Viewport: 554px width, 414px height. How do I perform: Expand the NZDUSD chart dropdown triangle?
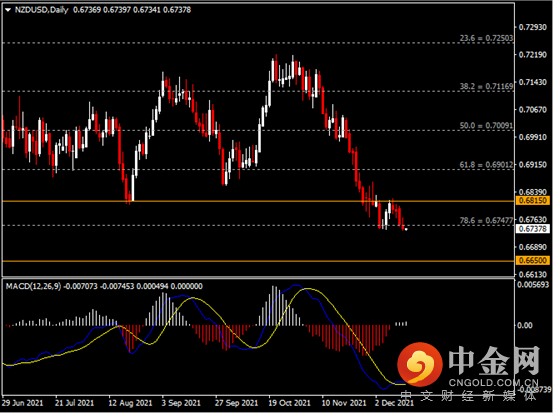click(x=8, y=10)
